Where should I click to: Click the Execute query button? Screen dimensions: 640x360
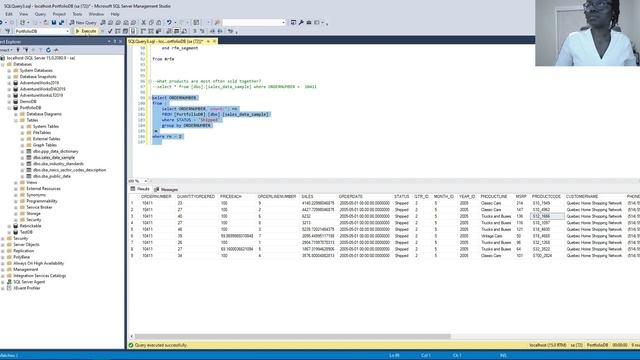[86, 31]
